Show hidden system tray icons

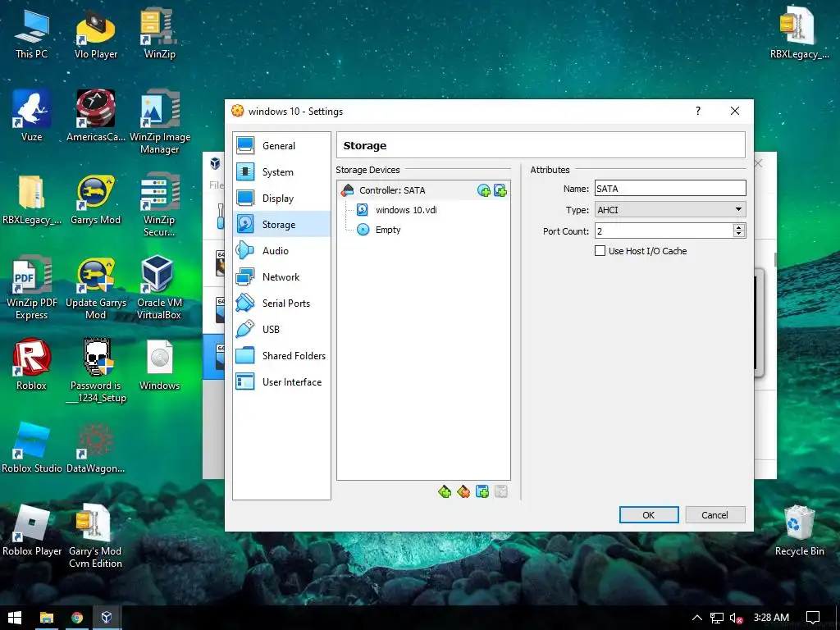pos(697,618)
